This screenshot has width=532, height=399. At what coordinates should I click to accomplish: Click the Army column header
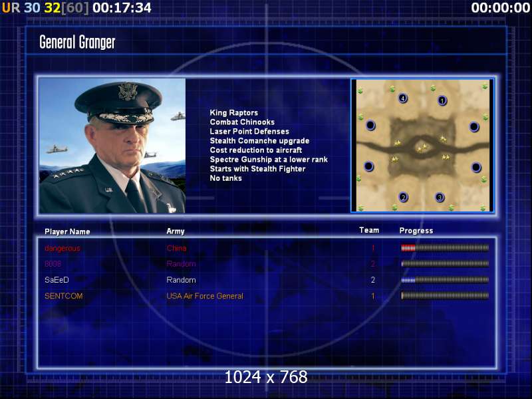tap(176, 231)
